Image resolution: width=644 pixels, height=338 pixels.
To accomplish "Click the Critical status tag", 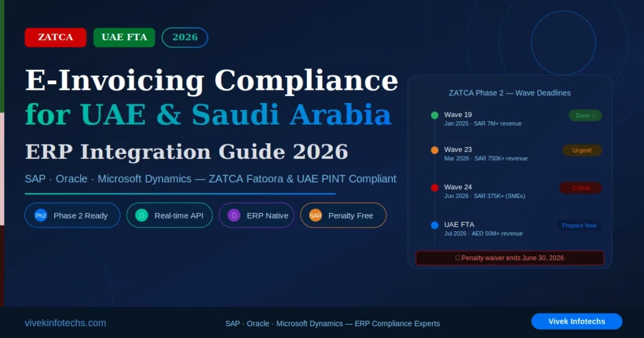I will [580, 188].
